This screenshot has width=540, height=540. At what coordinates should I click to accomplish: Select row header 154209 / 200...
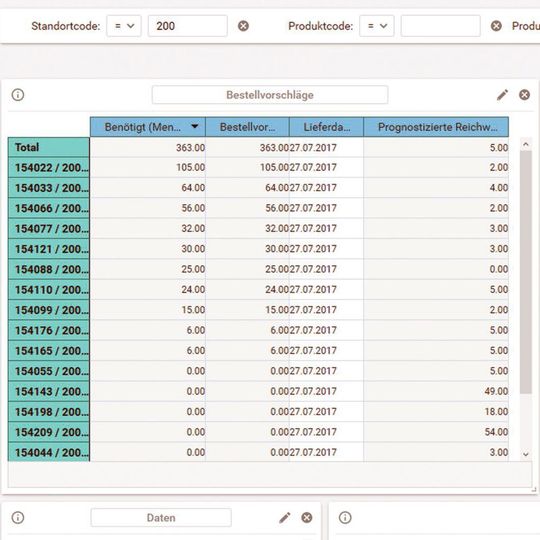(49, 432)
